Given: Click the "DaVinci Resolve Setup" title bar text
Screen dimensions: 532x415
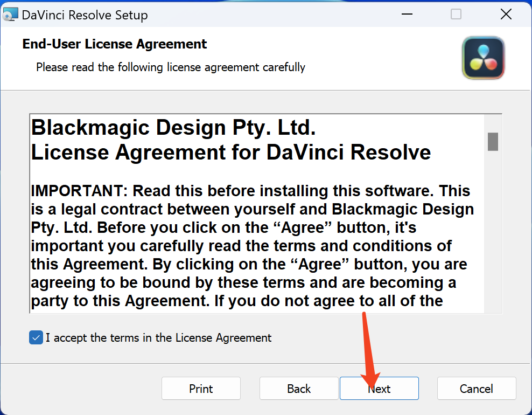Looking at the screenshot, I should pyautogui.click(x=85, y=15).
